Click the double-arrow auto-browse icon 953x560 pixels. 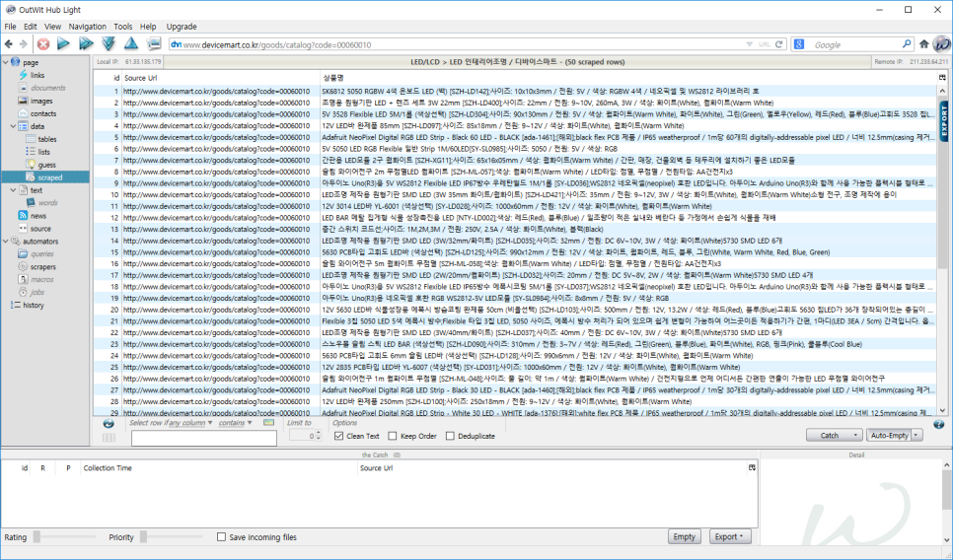click(86, 43)
